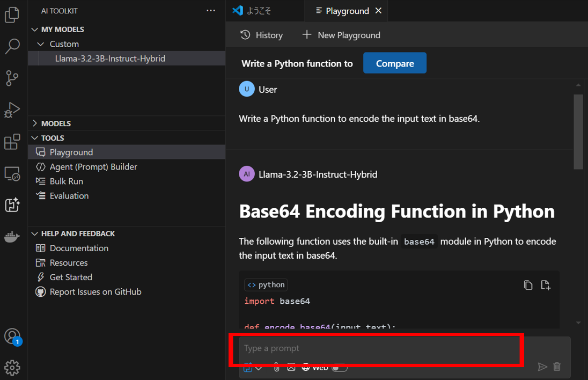Collapse the TOOLS section
This screenshot has width=588, height=380.
[x=35, y=138]
